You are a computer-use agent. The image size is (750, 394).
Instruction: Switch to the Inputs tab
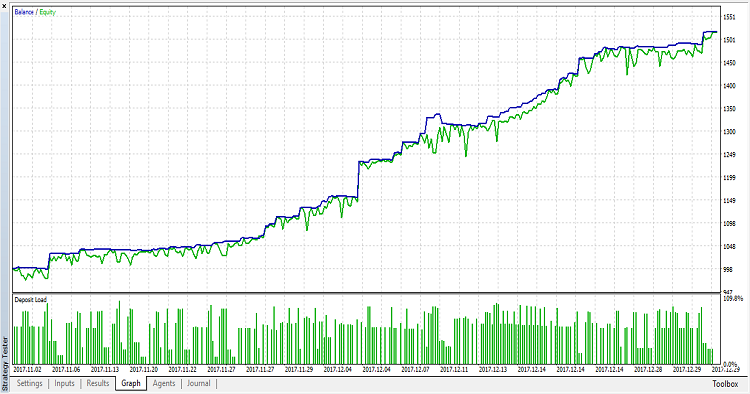(64, 383)
